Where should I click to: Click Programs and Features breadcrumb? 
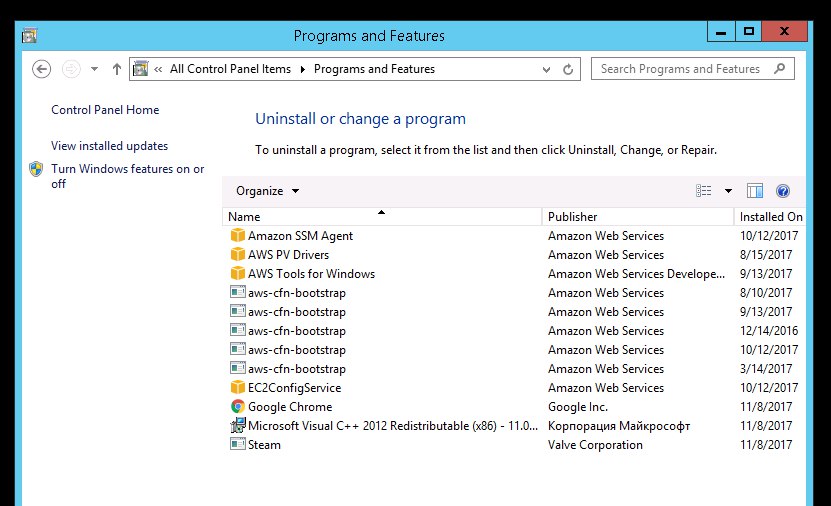[x=374, y=69]
